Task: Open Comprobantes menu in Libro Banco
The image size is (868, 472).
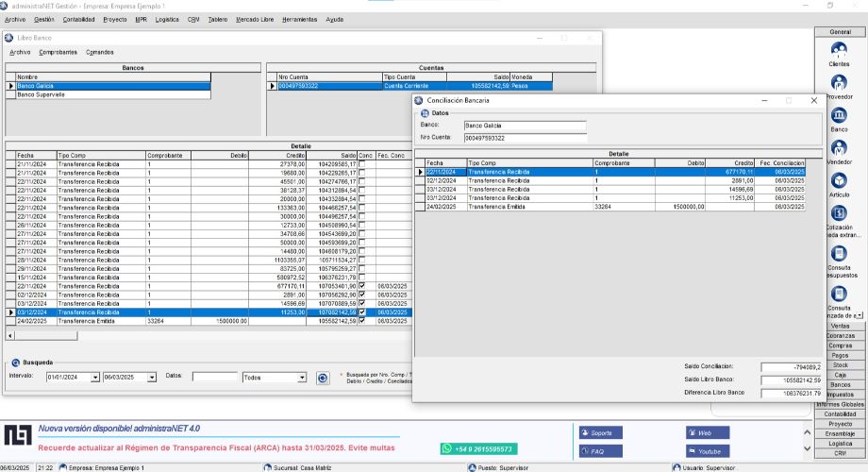Action: (x=58, y=52)
